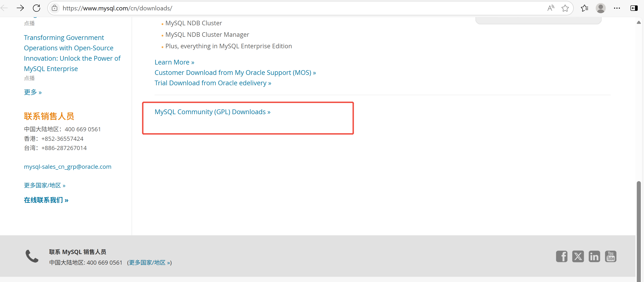The width and height of the screenshot is (644, 282).
Task: Click Plus, everything in MySQL Enterprise Edition text
Action: click(228, 46)
